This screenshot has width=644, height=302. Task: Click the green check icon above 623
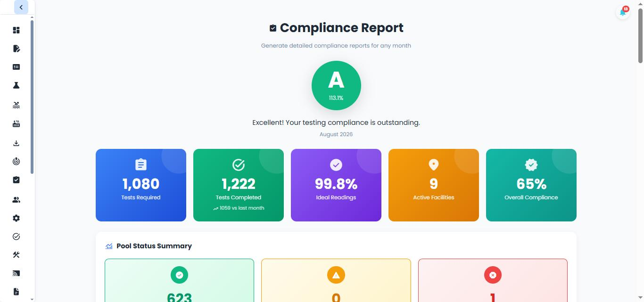coord(179,275)
